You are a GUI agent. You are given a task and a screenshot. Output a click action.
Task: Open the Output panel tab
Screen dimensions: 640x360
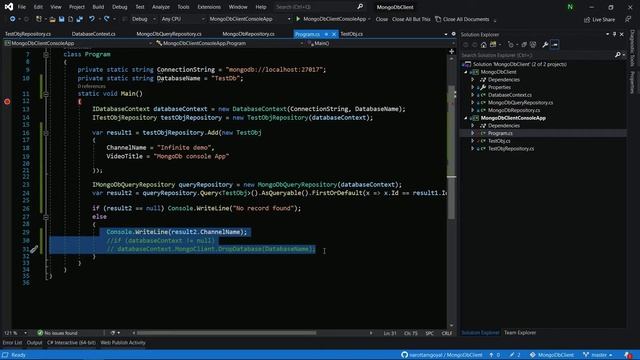(x=35, y=343)
